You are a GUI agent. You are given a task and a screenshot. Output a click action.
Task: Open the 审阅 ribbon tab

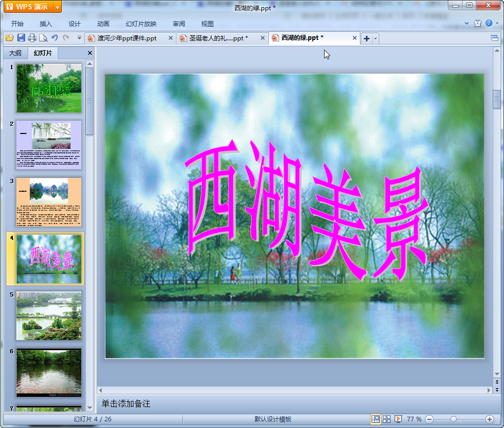[x=179, y=24]
